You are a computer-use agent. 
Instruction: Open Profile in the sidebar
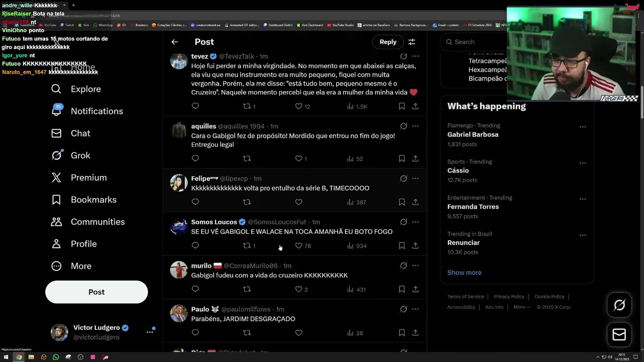(73, 244)
